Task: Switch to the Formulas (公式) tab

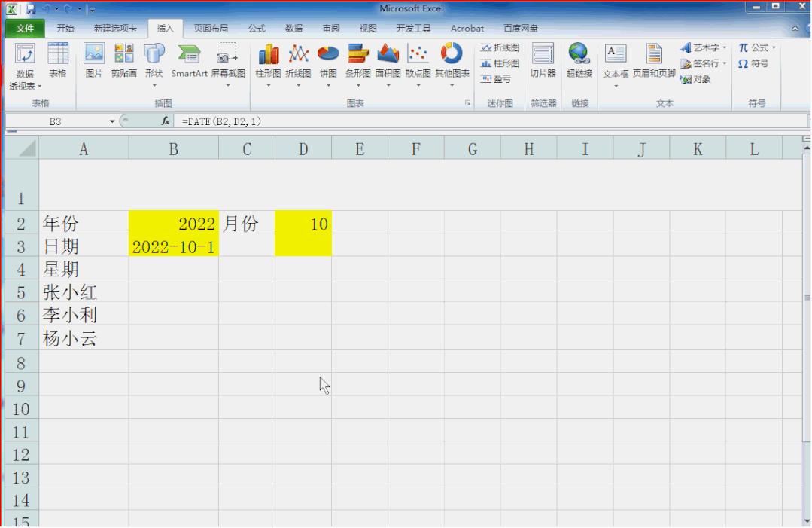Action: (257, 29)
